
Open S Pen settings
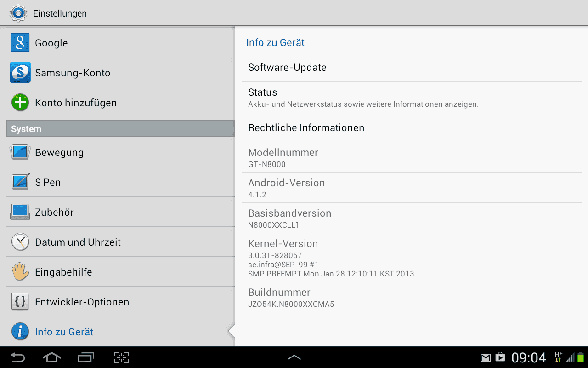point(120,182)
